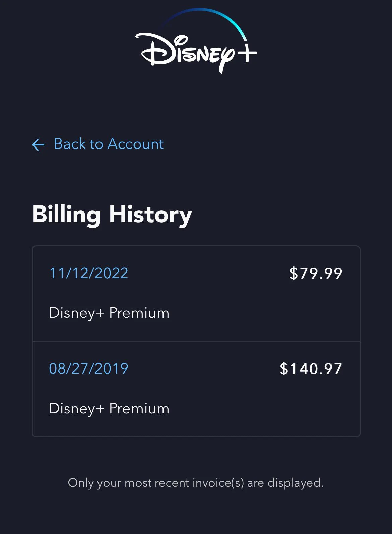
Task: Click the recent invoice disclaimer text
Action: pos(196,483)
